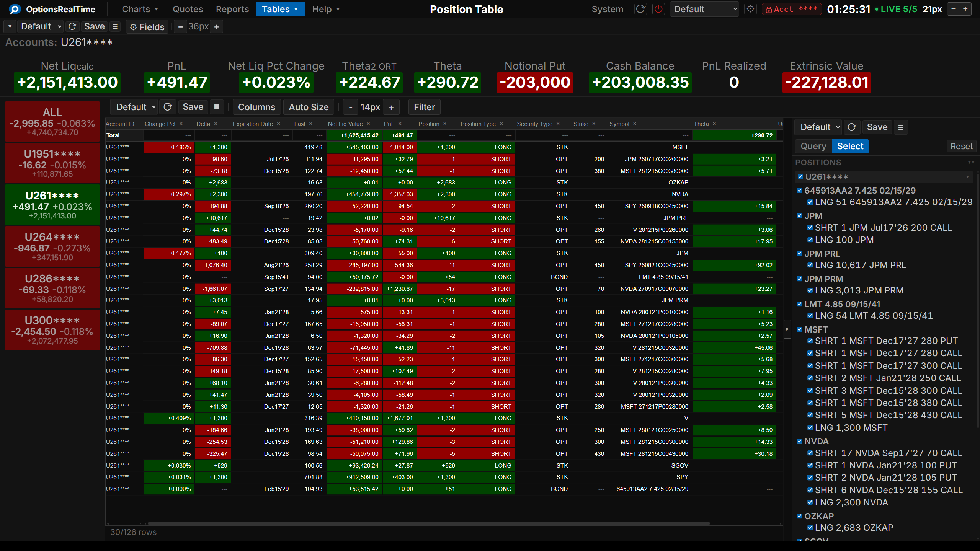Collapse the POSITIONS section arrows
Viewport: 980px width, 551px height.
(x=971, y=162)
